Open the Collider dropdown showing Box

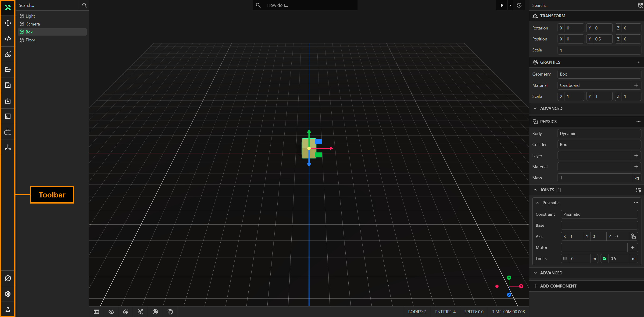pos(599,145)
